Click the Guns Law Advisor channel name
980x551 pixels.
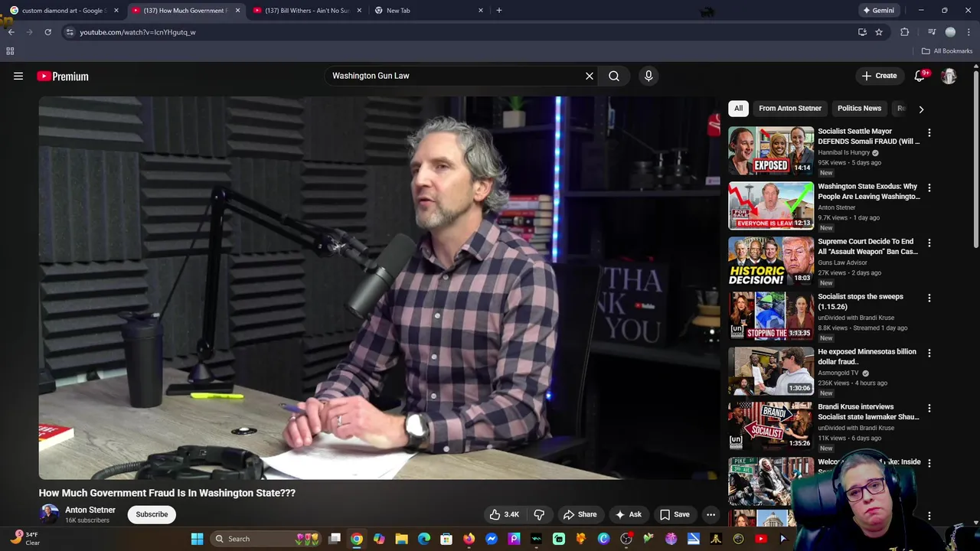pos(842,262)
